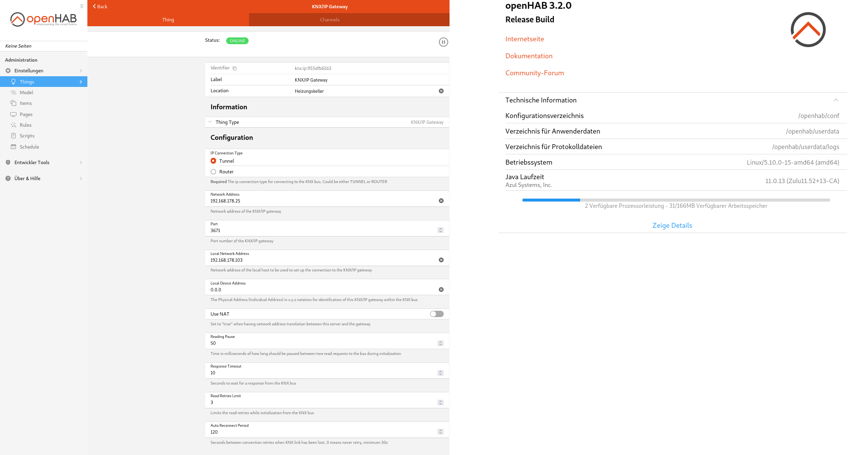Clear the Network Address field
This screenshot has height=455, width=868.
pyautogui.click(x=441, y=201)
